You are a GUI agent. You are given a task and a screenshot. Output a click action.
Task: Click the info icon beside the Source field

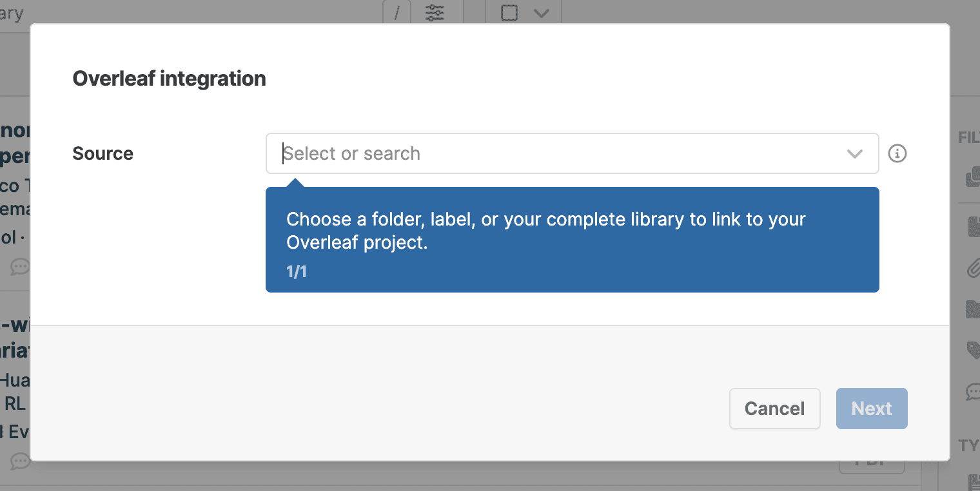click(897, 153)
